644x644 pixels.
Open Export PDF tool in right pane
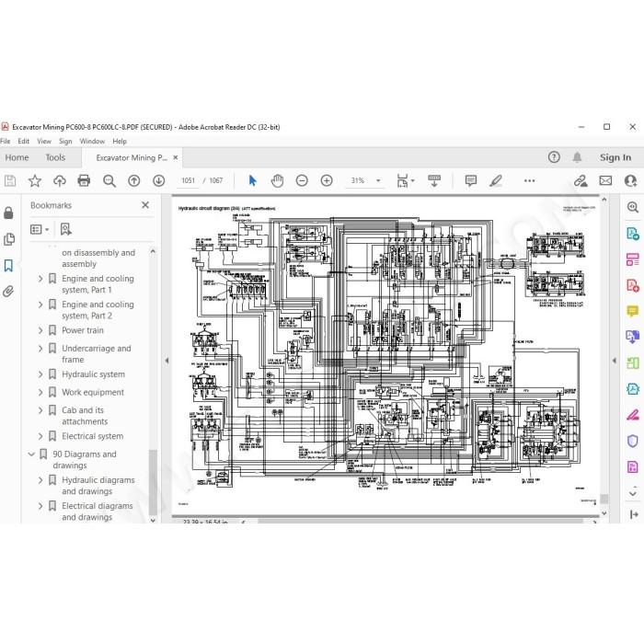[x=633, y=234]
